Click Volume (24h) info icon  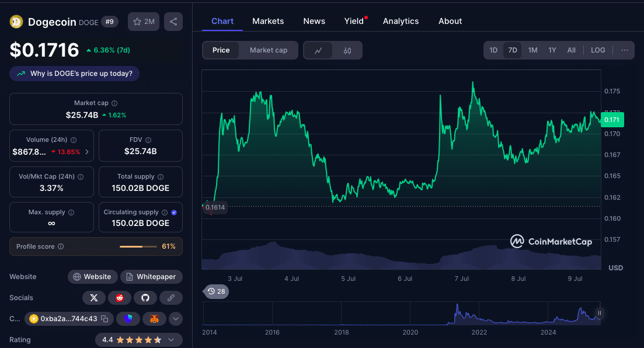[74, 140]
